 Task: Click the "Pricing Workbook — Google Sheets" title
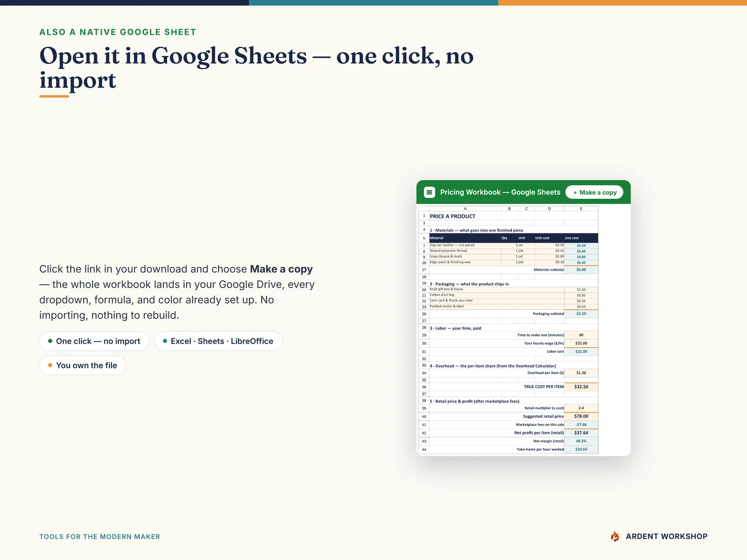500,192
